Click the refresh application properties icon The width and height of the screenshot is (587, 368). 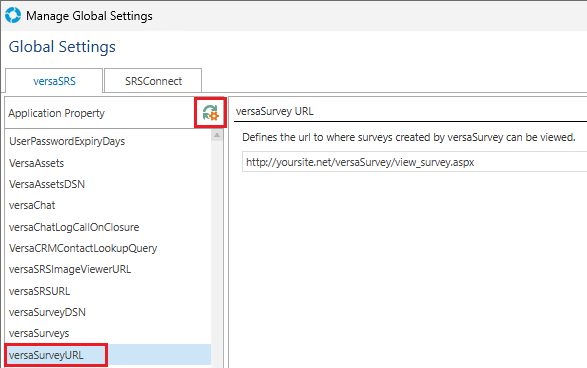[x=210, y=113]
